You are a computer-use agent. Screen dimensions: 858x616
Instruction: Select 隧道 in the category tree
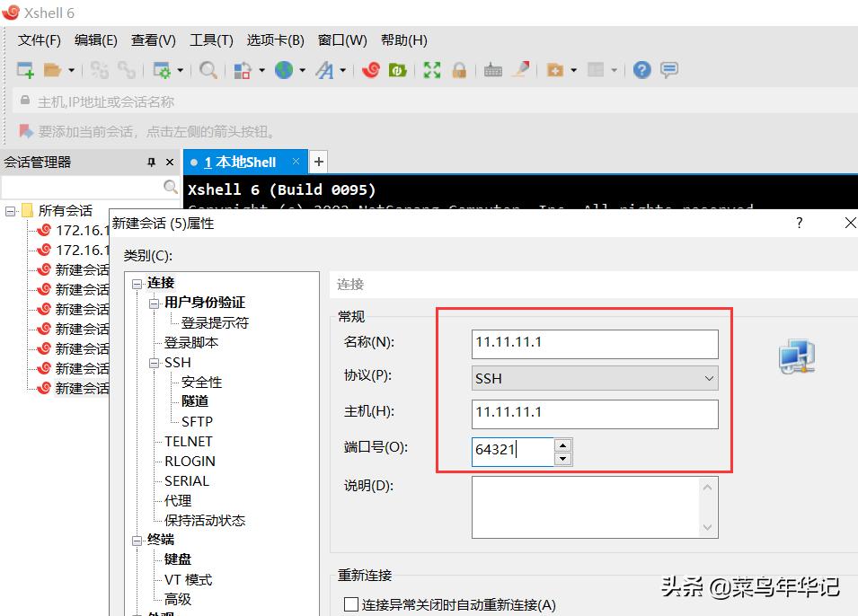195,401
